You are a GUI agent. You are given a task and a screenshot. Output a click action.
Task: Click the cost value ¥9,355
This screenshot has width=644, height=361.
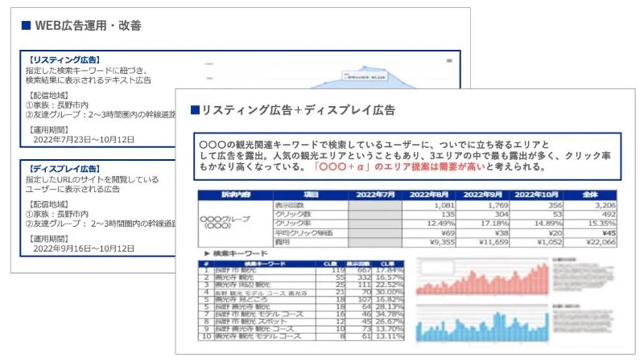click(442, 242)
